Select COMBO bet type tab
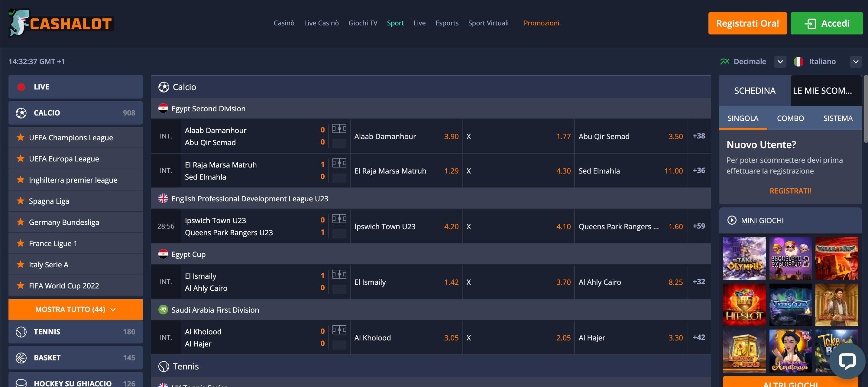This screenshot has height=387, width=868. 789,118
